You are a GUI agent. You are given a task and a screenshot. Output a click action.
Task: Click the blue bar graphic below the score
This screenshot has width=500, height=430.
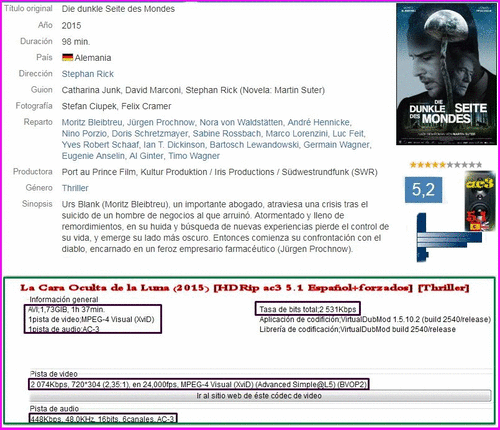449,237
